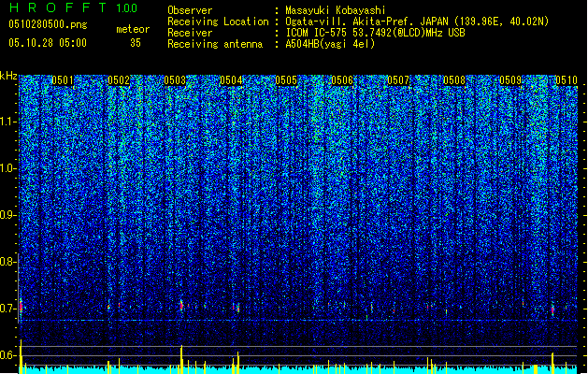Click the Receiving Location label
Screen dimensions: 588x374
click(218, 22)
